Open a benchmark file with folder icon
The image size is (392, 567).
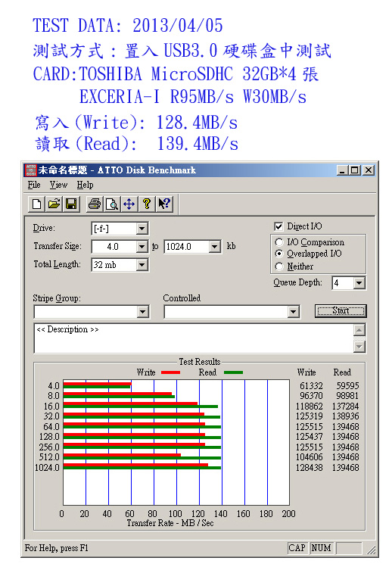click(54, 204)
